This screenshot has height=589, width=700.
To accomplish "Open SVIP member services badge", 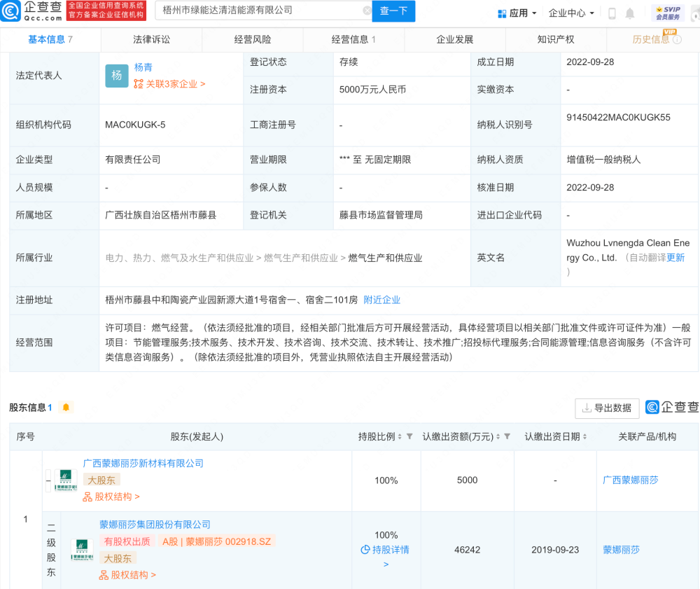I will [x=668, y=13].
